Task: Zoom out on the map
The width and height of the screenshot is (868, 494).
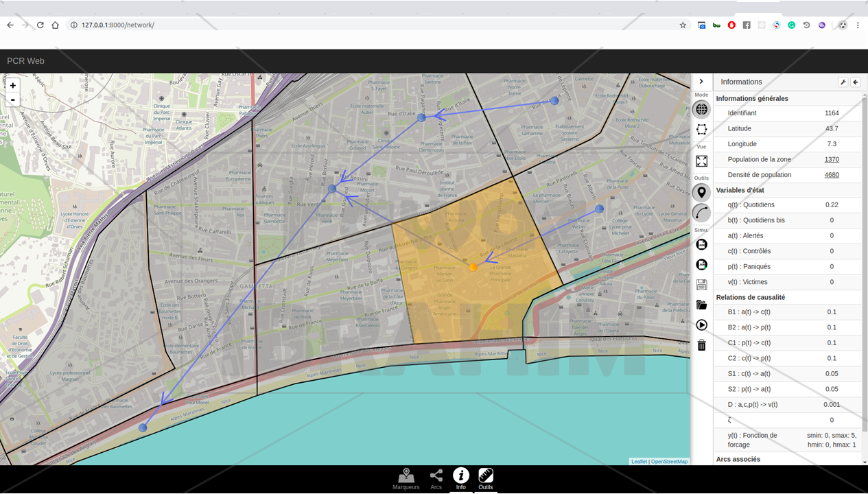Action: [x=13, y=100]
